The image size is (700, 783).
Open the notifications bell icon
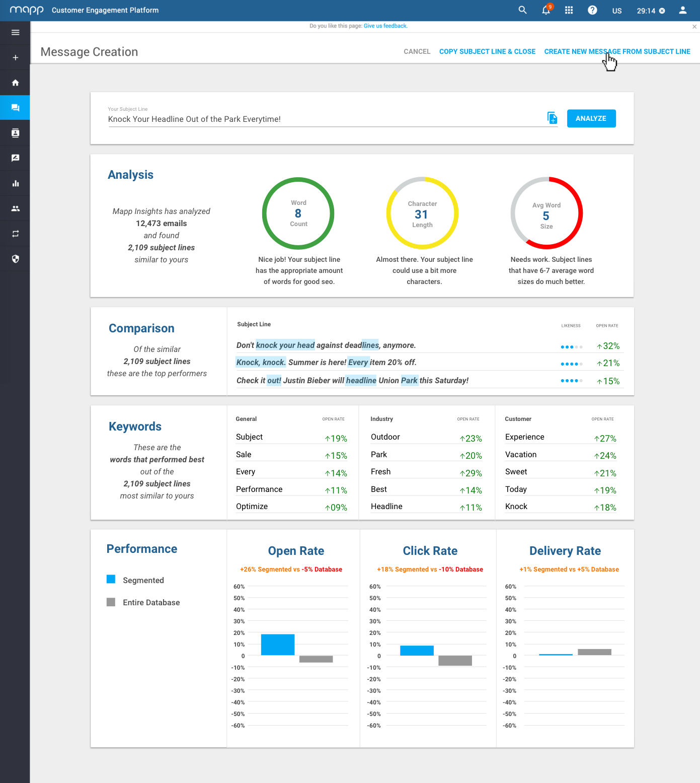[546, 10]
